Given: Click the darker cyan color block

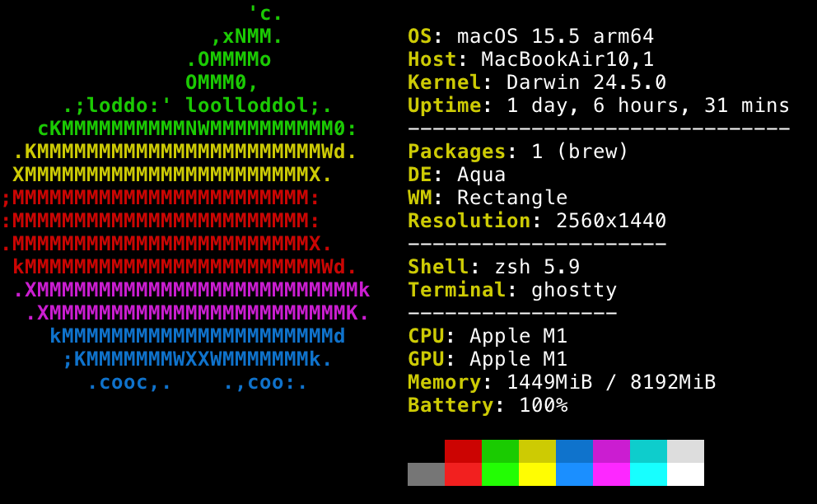Looking at the screenshot, I should [x=648, y=451].
